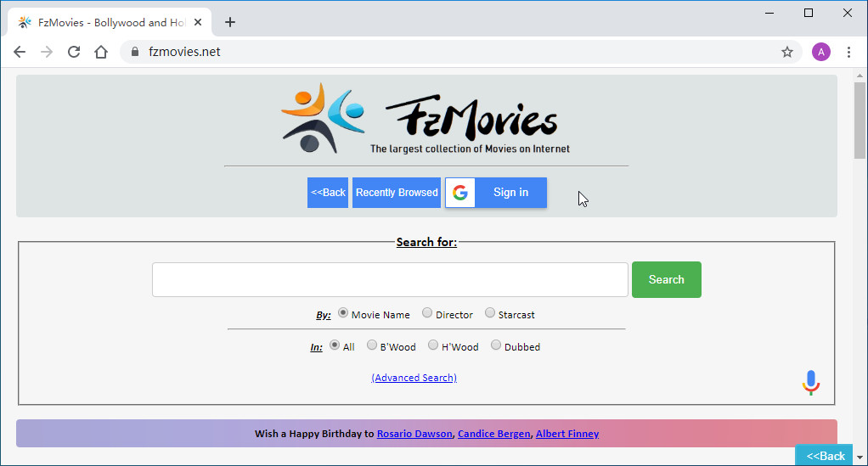This screenshot has height=466, width=868.
Task: Click the address bar URL
Action: click(184, 52)
